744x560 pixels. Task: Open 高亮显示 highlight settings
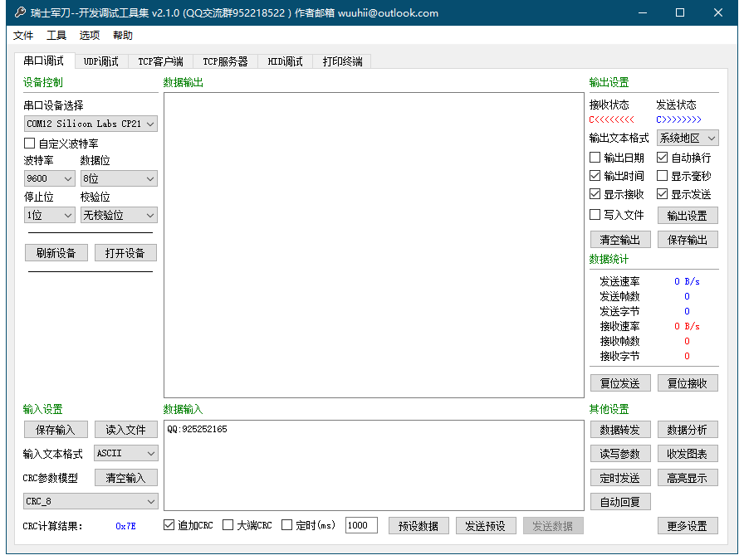click(688, 477)
